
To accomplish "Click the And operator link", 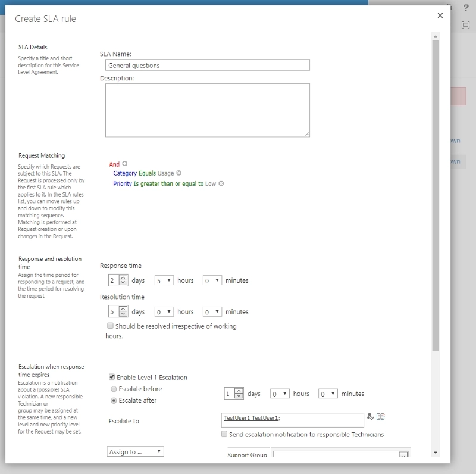I will click(114, 164).
